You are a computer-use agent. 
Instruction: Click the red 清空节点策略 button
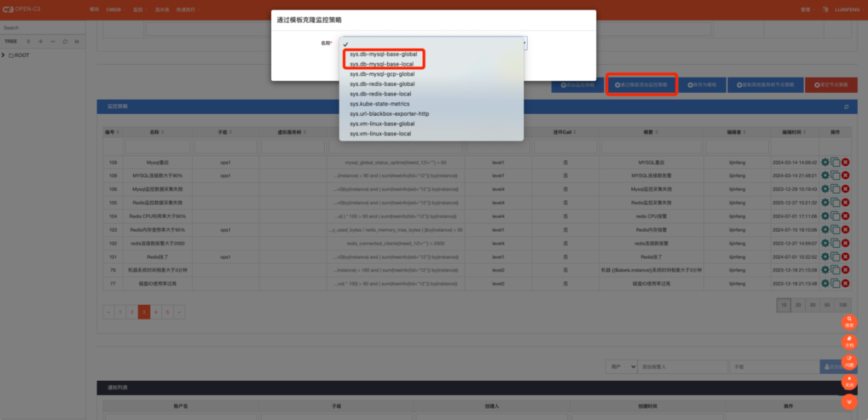(x=831, y=85)
